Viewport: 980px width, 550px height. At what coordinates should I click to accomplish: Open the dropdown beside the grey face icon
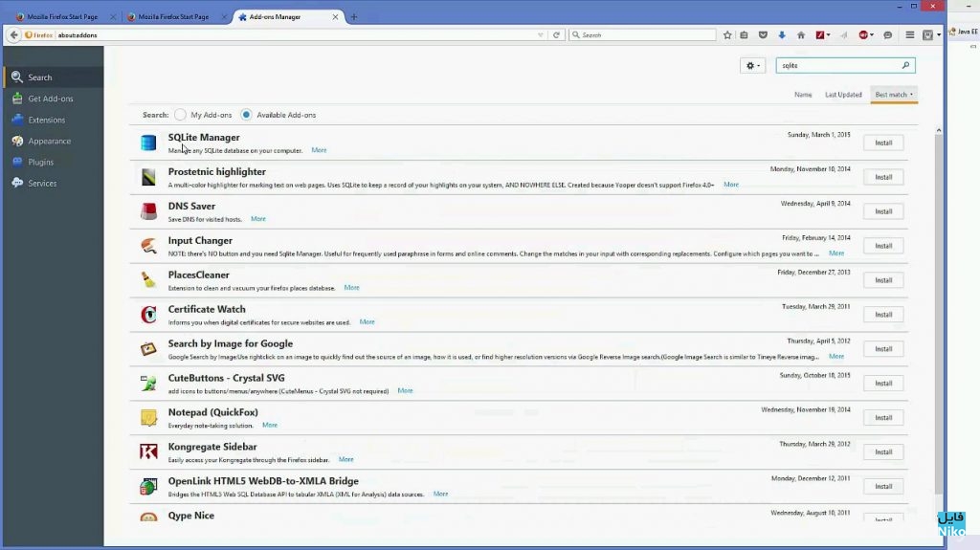pyautogui.click(x=939, y=35)
